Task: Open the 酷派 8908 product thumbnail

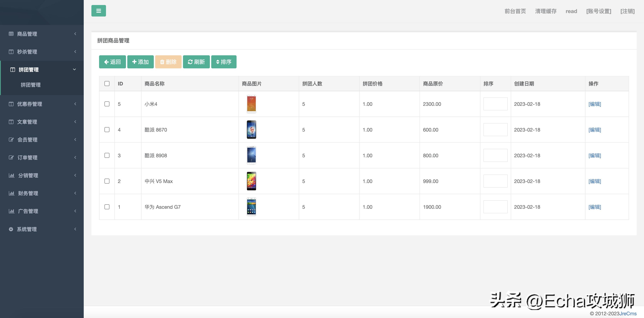Action: click(x=251, y=155)
